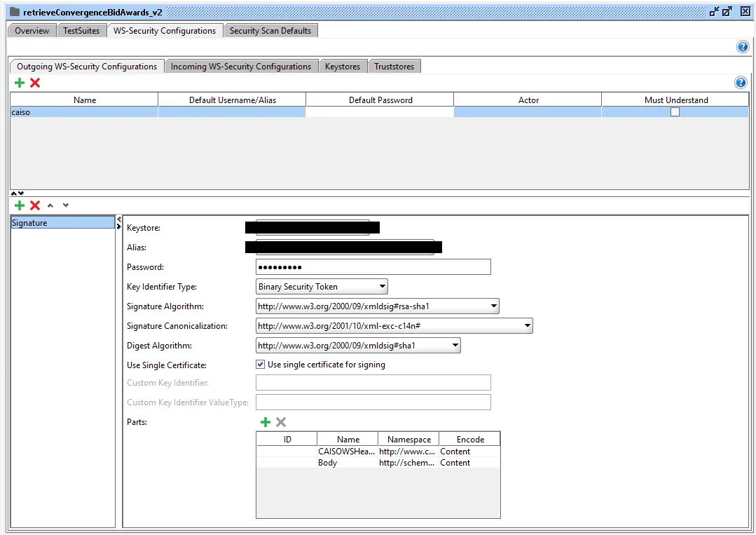
Task: Click the http://www.c... namespace cell
Action: click(408, 451)
